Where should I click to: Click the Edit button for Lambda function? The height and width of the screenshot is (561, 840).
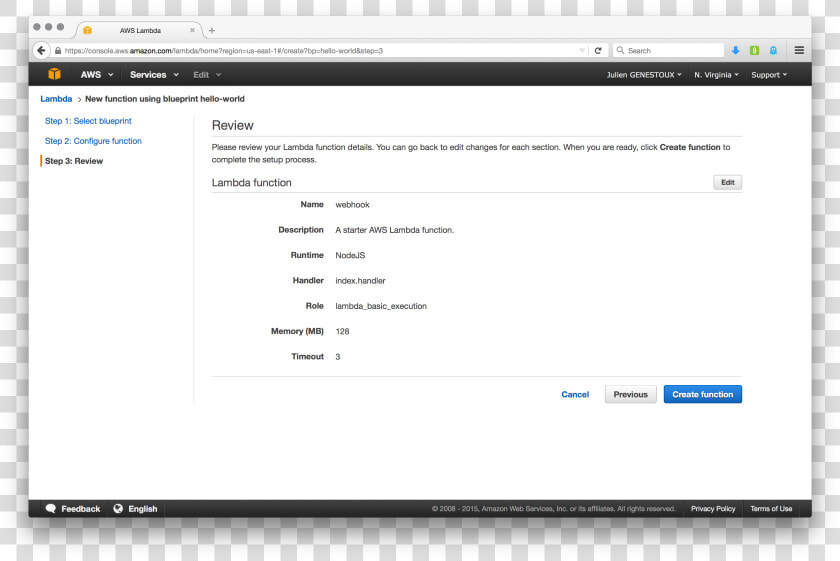click(x=728, y=183)
